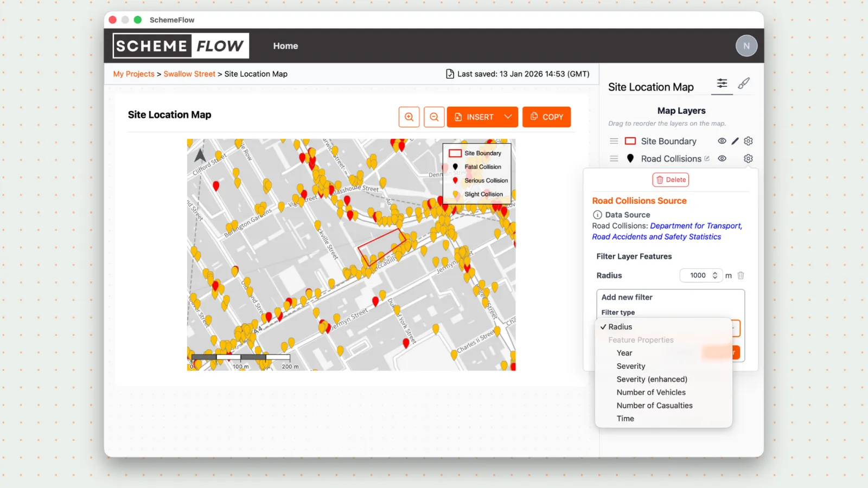Open the user avatar N menu

click(746, 46)
